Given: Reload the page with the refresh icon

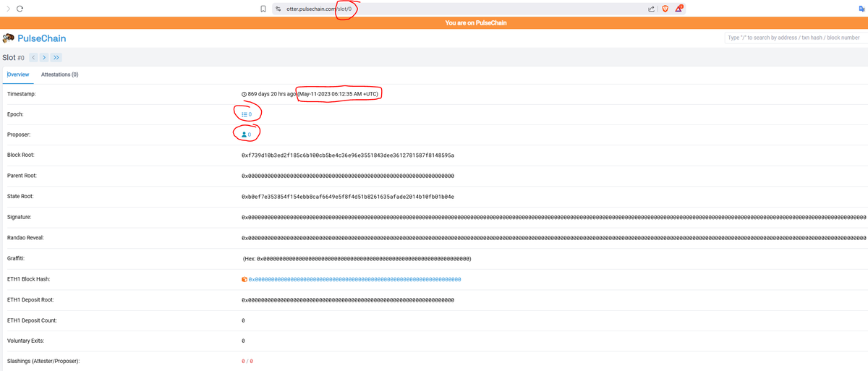Looking at the screenshot, I should point(20,9).
